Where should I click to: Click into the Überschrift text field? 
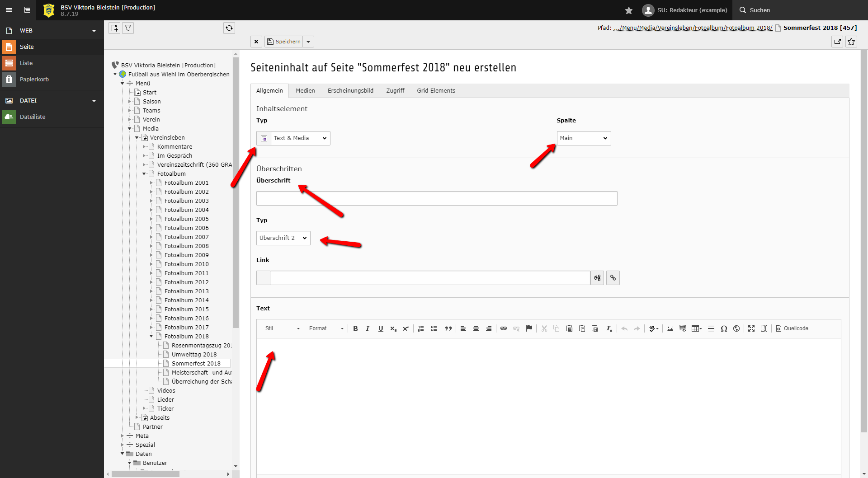tap(436, 198)
